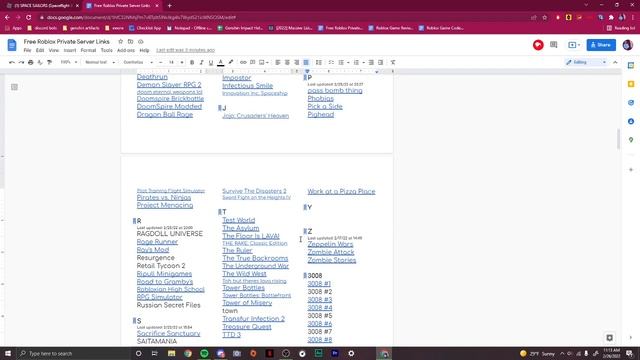
Task: Open the Insert menu
Action: pyautogui.click(x=70, y=50)
